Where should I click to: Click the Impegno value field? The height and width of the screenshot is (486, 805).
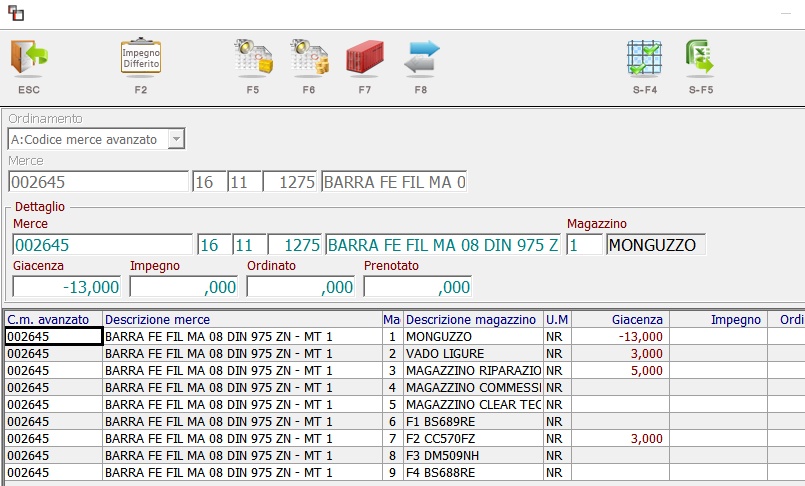(x=183, y=287)
